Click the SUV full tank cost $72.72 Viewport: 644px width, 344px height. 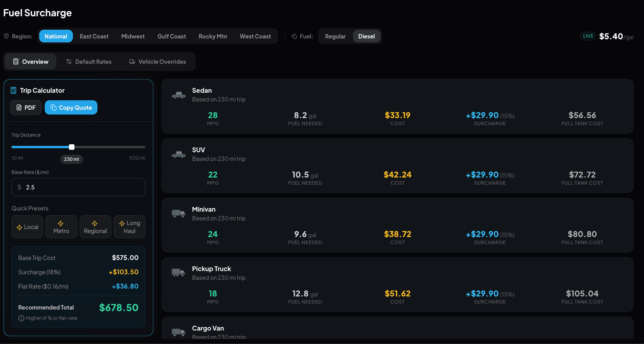click(x=582, y=175)
